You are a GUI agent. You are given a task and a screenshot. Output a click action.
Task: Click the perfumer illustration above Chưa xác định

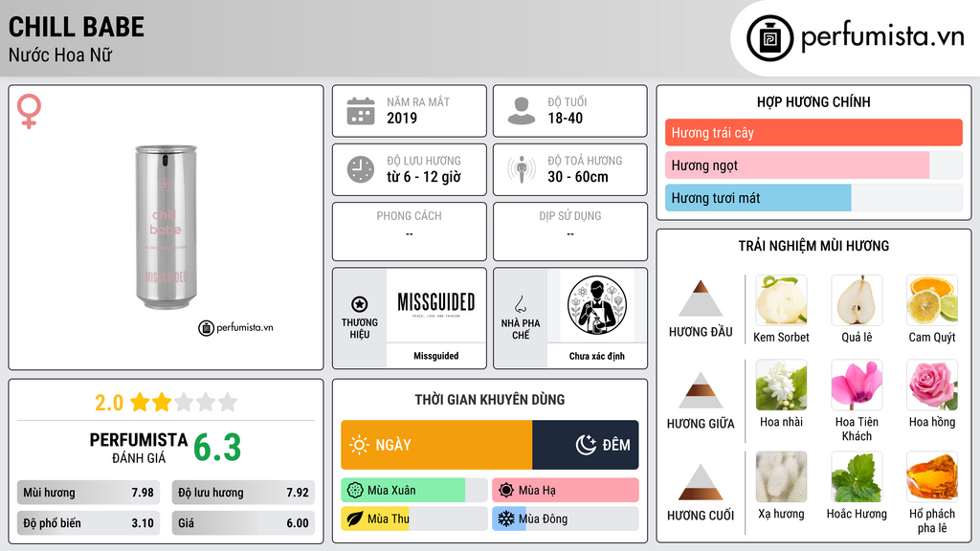pos(597,305)
